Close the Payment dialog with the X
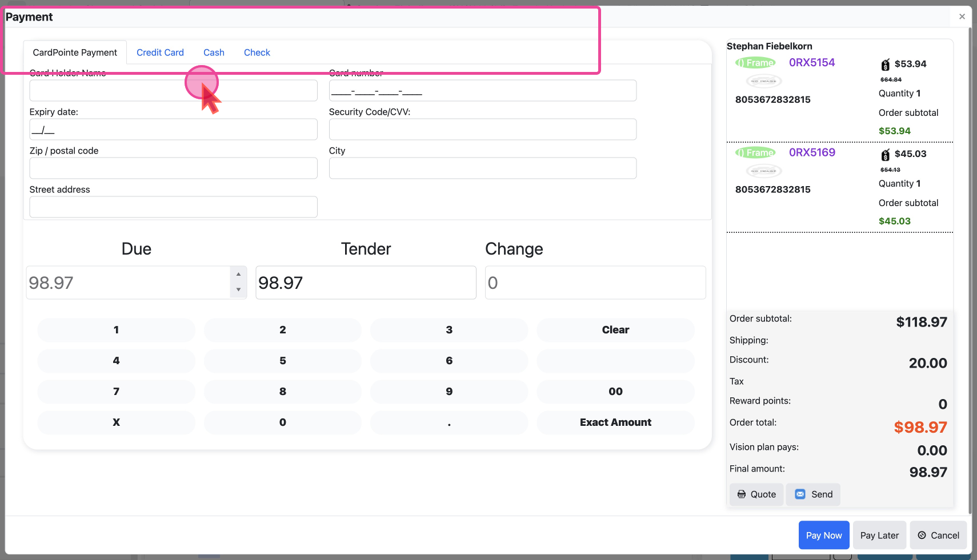Screen dimensions: 977x560 [962, 17]
